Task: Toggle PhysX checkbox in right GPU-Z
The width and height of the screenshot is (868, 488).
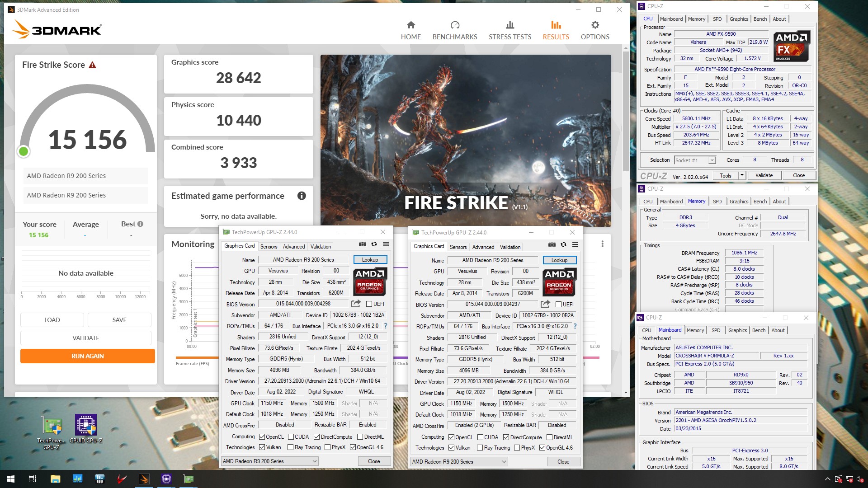Action: [x=517, y=448]
